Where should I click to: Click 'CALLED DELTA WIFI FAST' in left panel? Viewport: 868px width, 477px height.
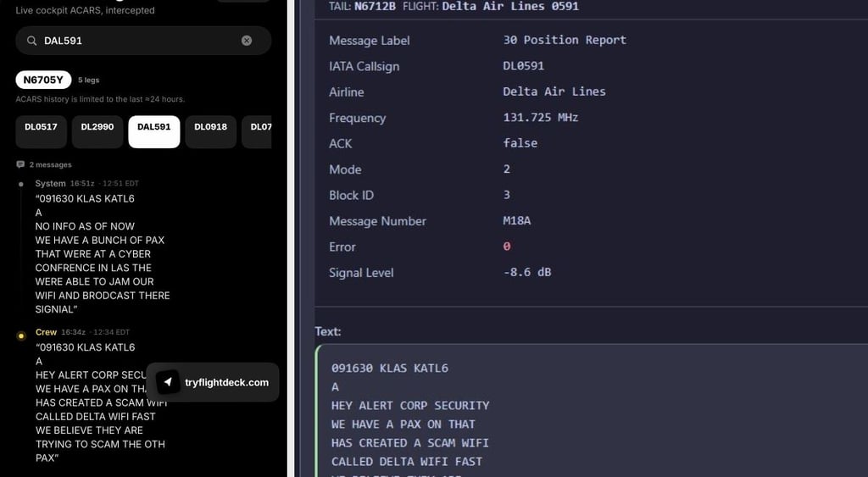point(95,416)
